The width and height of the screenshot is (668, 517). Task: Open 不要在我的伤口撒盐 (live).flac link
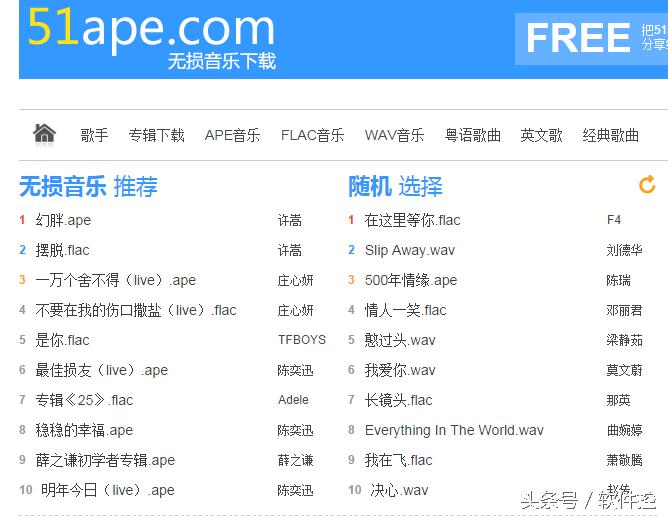coord(136,310)
